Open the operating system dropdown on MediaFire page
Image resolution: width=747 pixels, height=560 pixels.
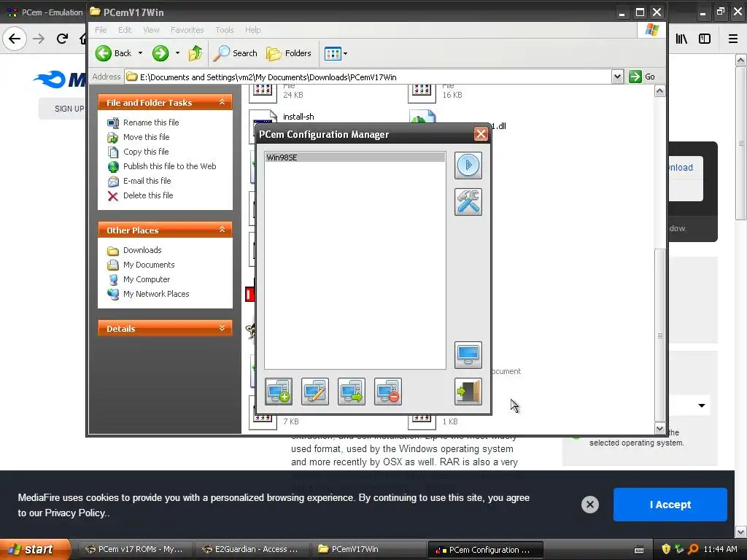(701, 405)
